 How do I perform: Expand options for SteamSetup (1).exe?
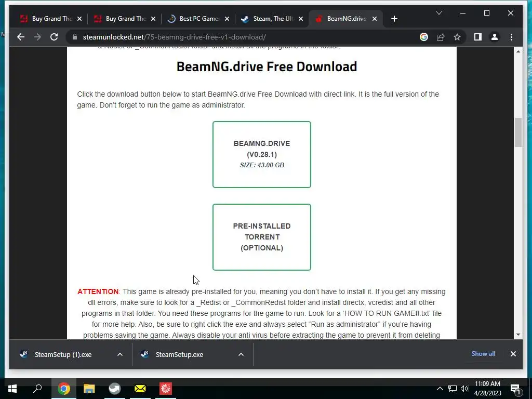coord(120,354)
